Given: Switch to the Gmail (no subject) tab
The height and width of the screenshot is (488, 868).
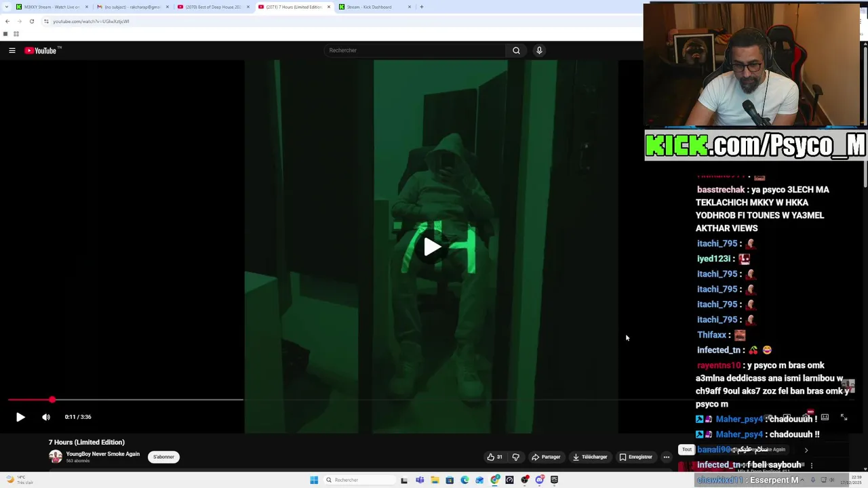Looking at the screenshot, I should [x=133, y=7].
